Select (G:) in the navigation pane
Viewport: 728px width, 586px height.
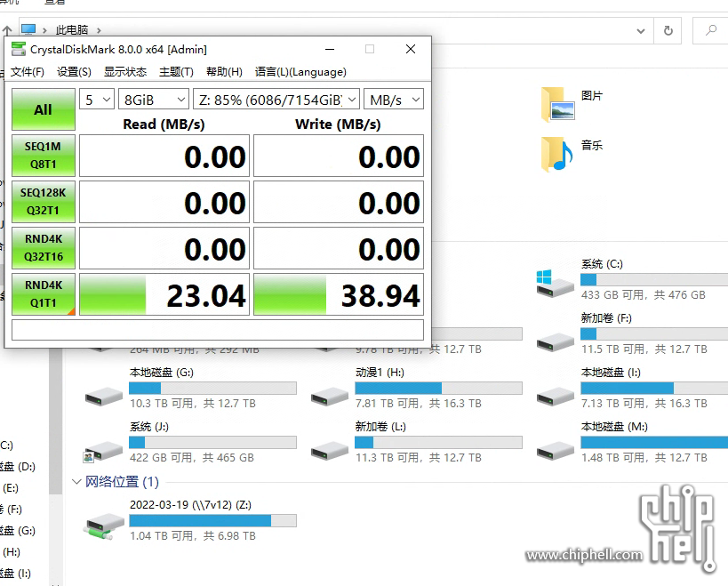tap(18, 530)
